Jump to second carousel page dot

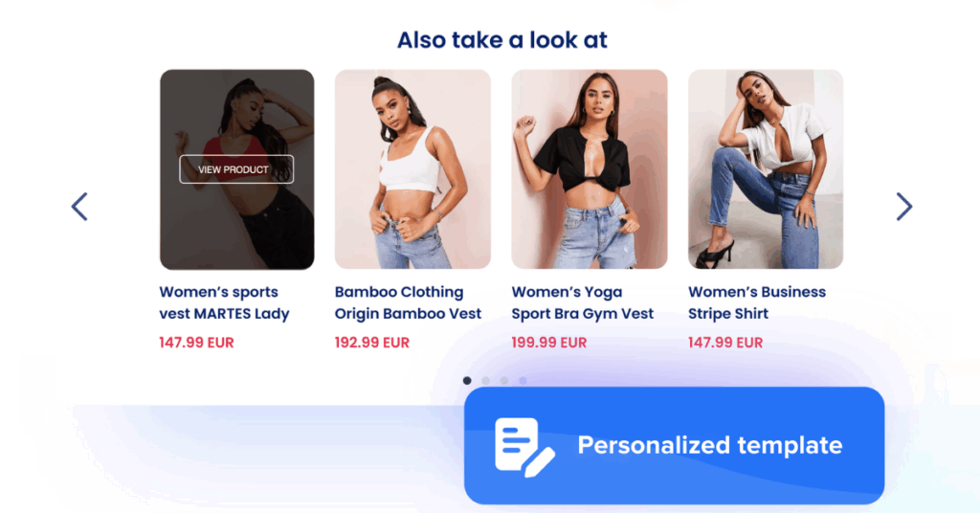click(485, 381)
